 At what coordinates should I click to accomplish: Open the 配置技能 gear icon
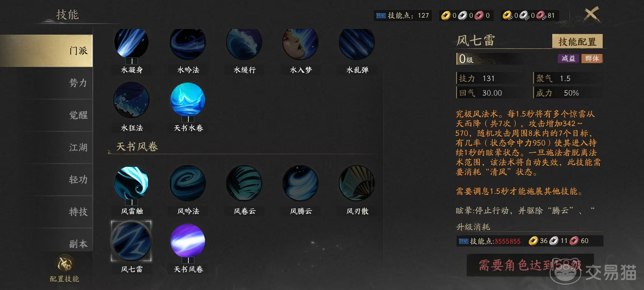pos(64,264)
